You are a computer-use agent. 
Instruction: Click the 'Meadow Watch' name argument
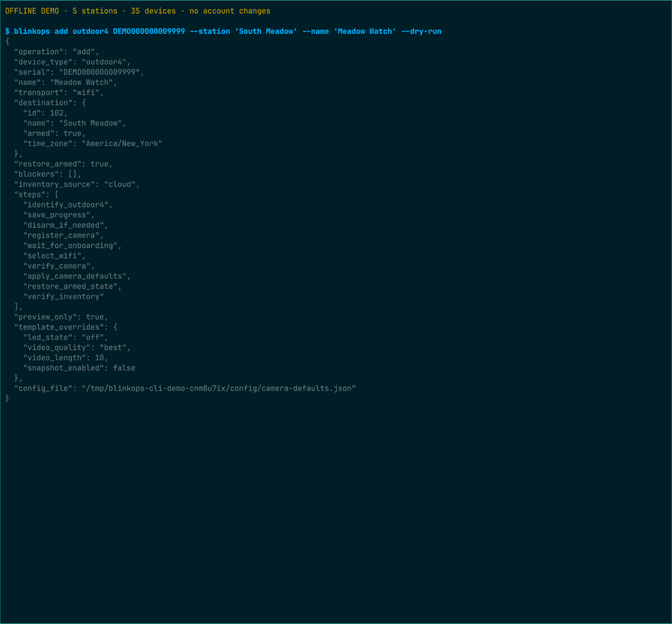[x=365, y=32]
